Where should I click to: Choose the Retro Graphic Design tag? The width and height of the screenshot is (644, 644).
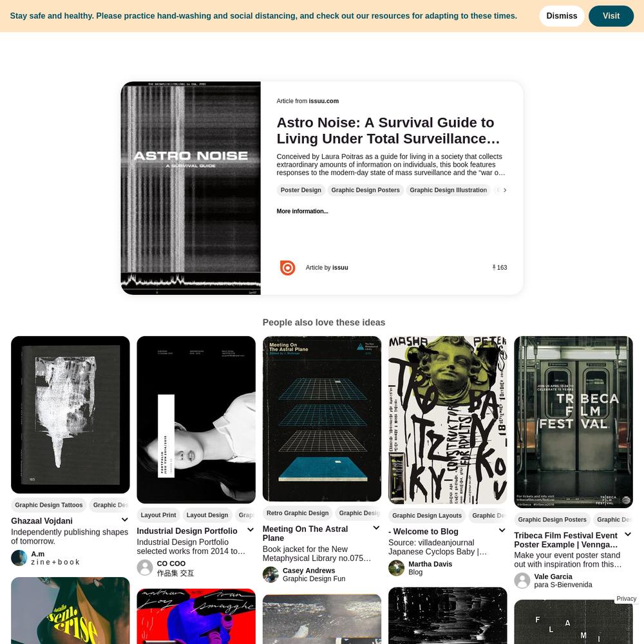point(298,513)
